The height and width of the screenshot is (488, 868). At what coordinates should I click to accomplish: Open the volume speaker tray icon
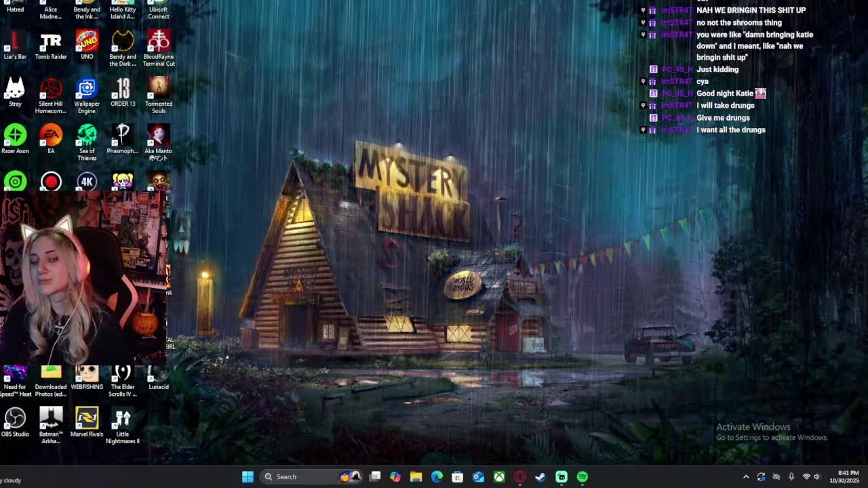tap(816, 476)
